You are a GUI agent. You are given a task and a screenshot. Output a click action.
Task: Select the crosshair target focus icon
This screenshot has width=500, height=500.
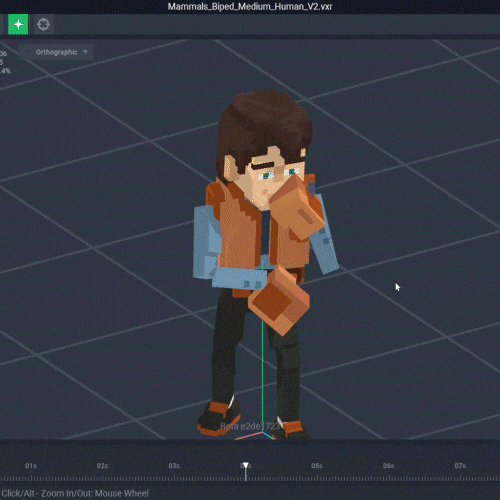[x=43, y=24]
